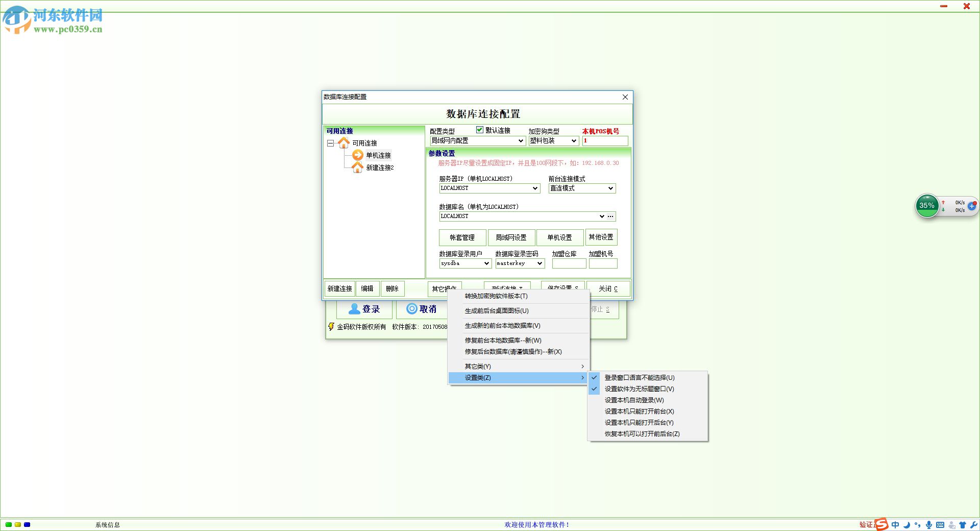Open the 前台连接模式 dropdown 直连模式
This screenshot has height=531, width=980.
(x=610, y=188)
